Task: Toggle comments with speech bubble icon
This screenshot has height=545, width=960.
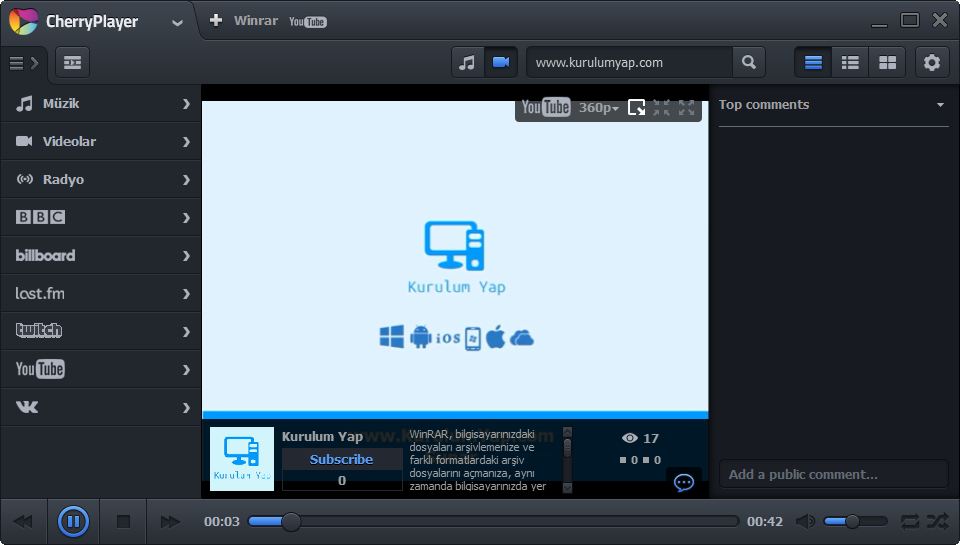Action: pos(683,483)
